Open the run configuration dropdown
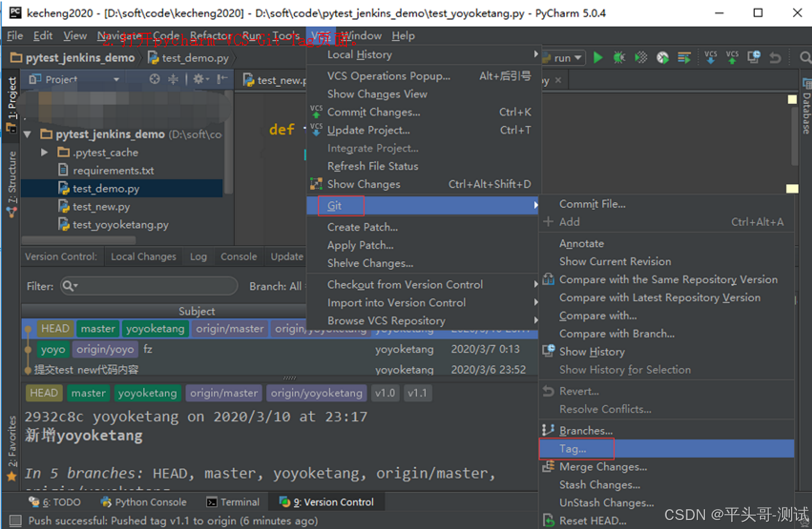Screen dimensions: 812x529 click(577, 57)
